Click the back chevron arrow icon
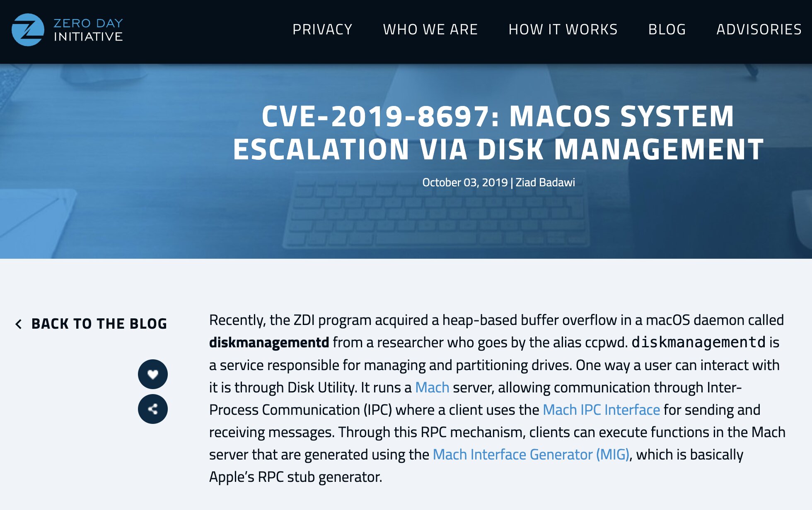Viewport: 812px width, 510px height. [x=19, y=324]
